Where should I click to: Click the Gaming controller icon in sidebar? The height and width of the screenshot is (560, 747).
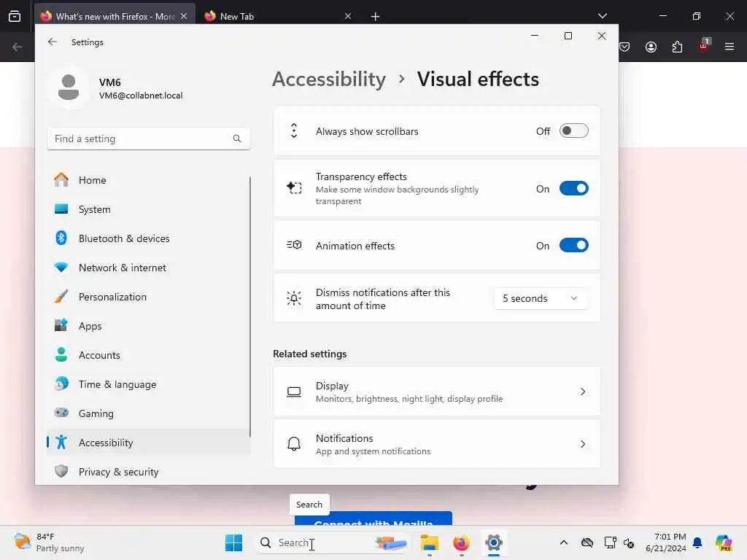click(x=61, y=413)
